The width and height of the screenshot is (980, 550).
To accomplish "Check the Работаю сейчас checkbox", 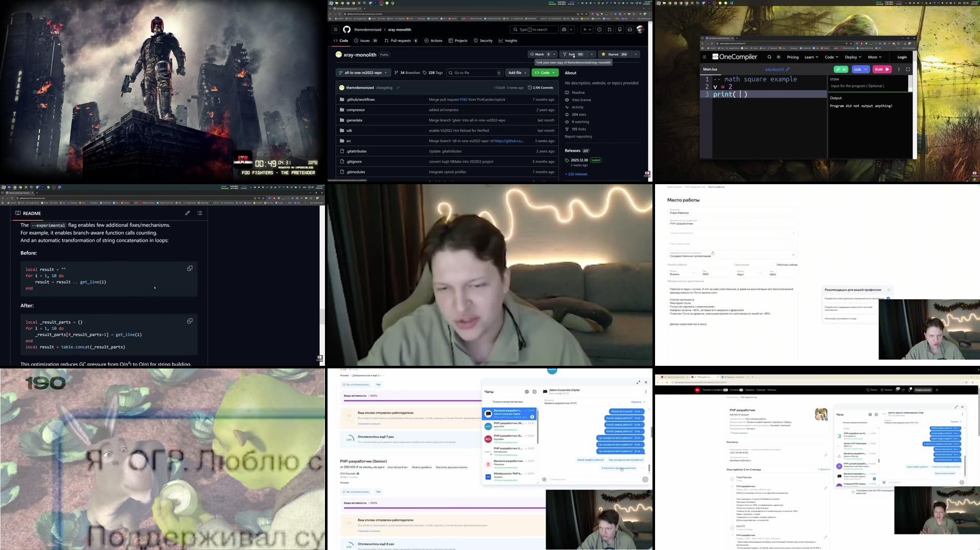I will pos(775,265).
